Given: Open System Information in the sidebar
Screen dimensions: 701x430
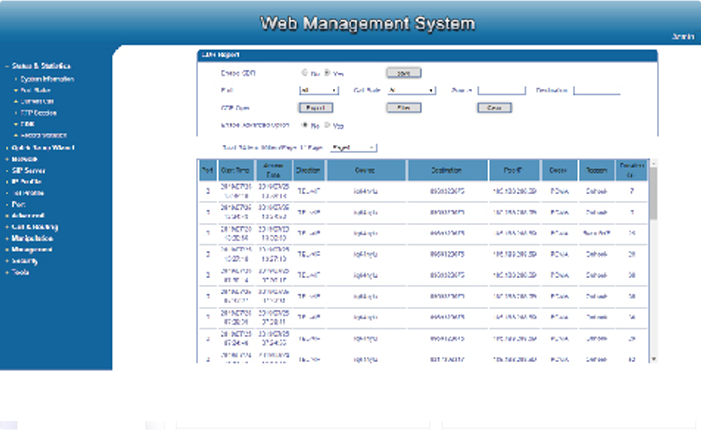Looking at the screenshot, I should tap(47, 79).
